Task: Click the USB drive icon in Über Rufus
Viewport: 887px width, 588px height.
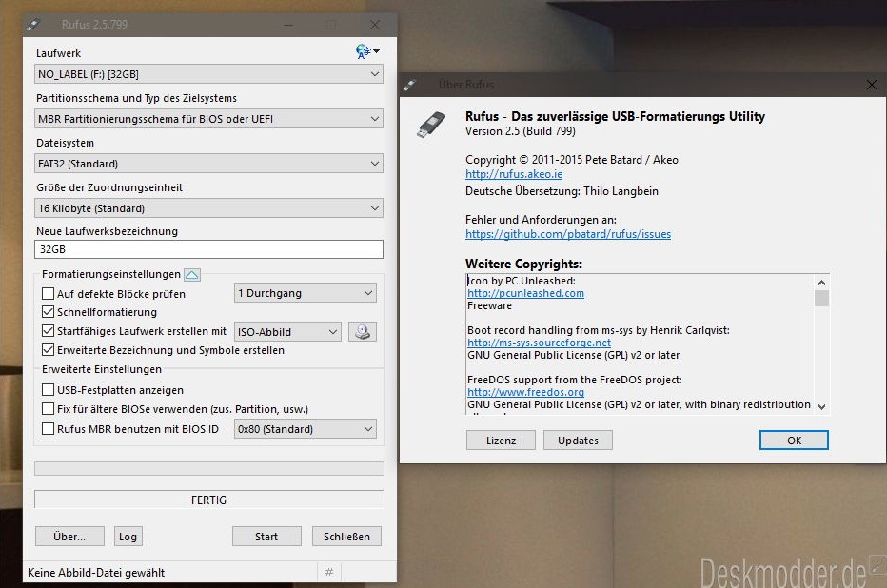Action: [x=430, y=125]
